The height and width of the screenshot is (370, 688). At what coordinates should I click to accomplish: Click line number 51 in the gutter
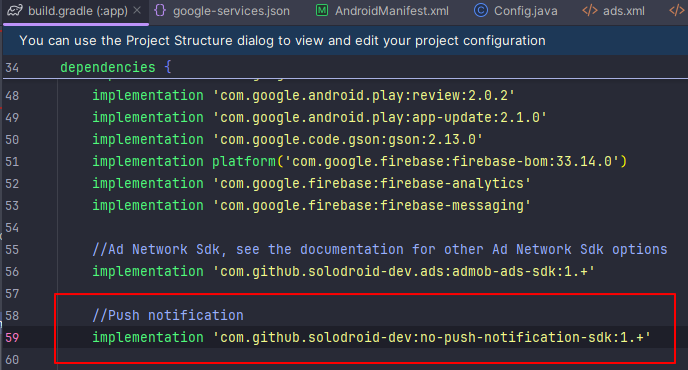pos(12,162)
